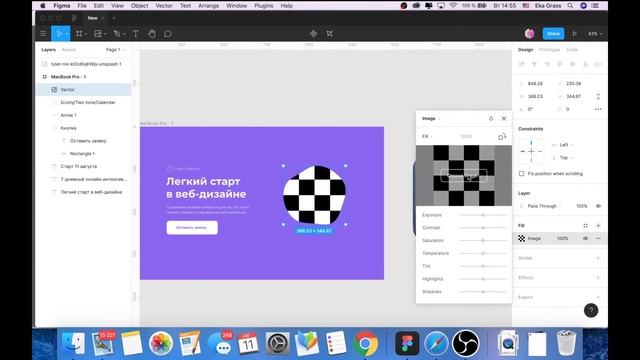Open Pass Through blend mode dropdown

[544, 206]
